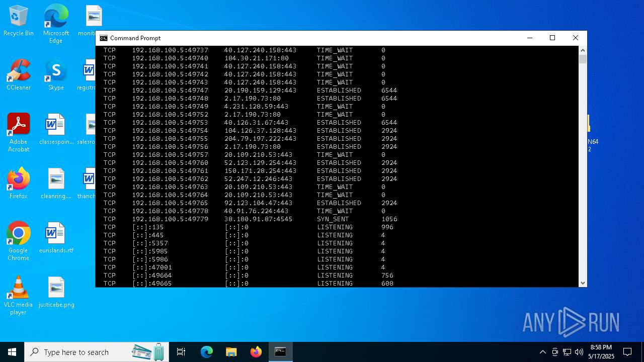Open the Windows Start menu
Image resolution: width=644 pixels, height=362 pixels.
[12, 352]
